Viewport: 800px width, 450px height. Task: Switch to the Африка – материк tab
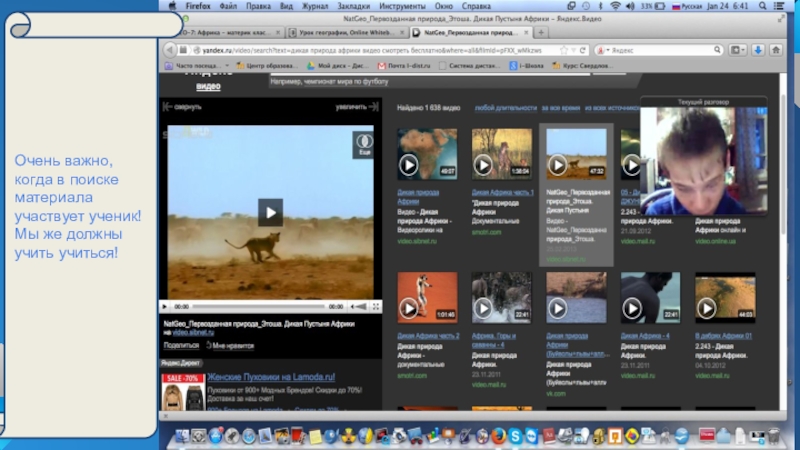pyautogui.click(x=229, y=33)
